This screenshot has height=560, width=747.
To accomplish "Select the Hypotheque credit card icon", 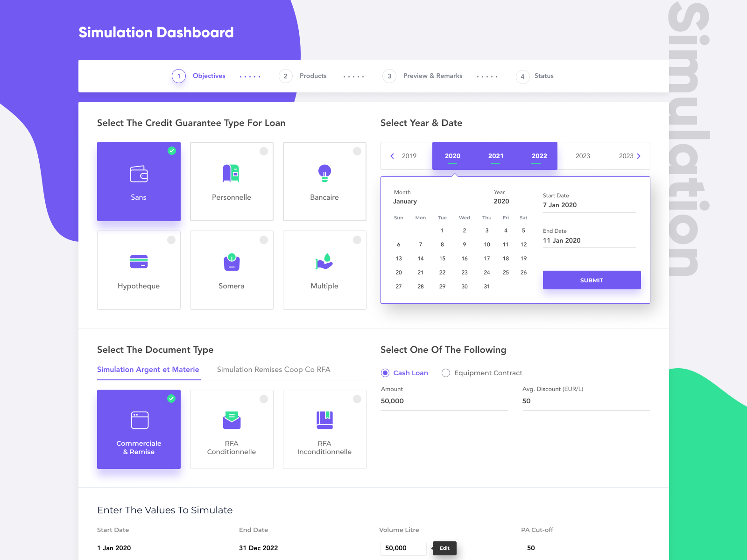I will 139,261.
